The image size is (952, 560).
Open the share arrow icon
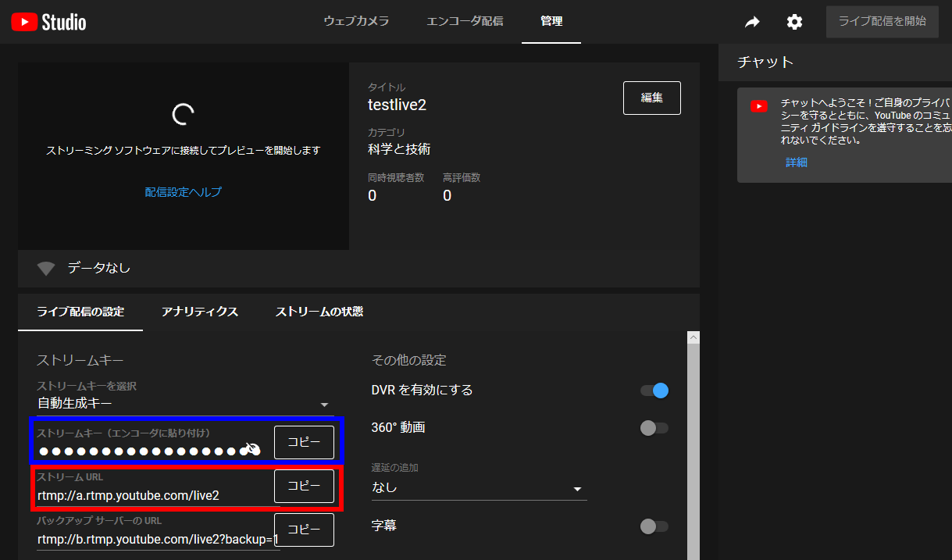752,22
